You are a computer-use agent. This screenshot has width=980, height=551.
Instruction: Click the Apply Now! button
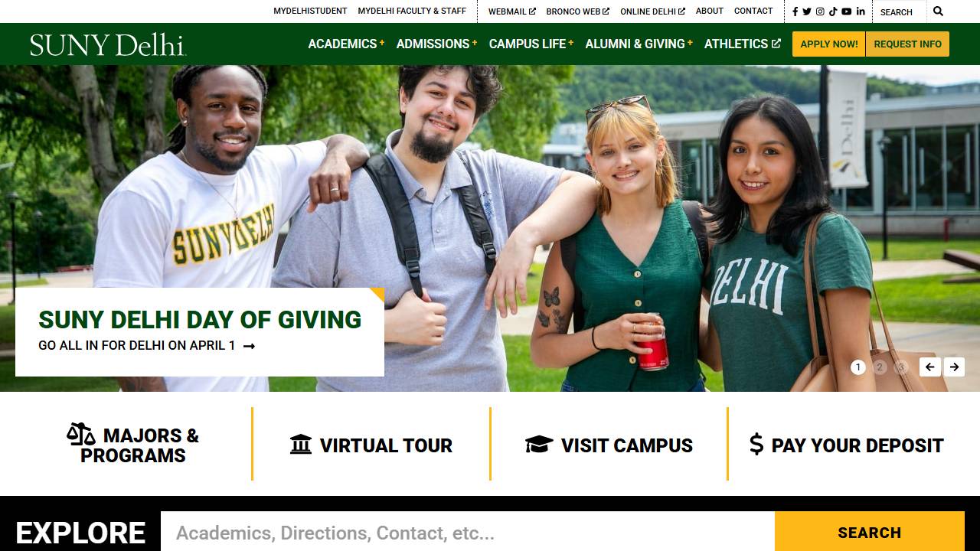pyautogui.click(x=829, y=44)
